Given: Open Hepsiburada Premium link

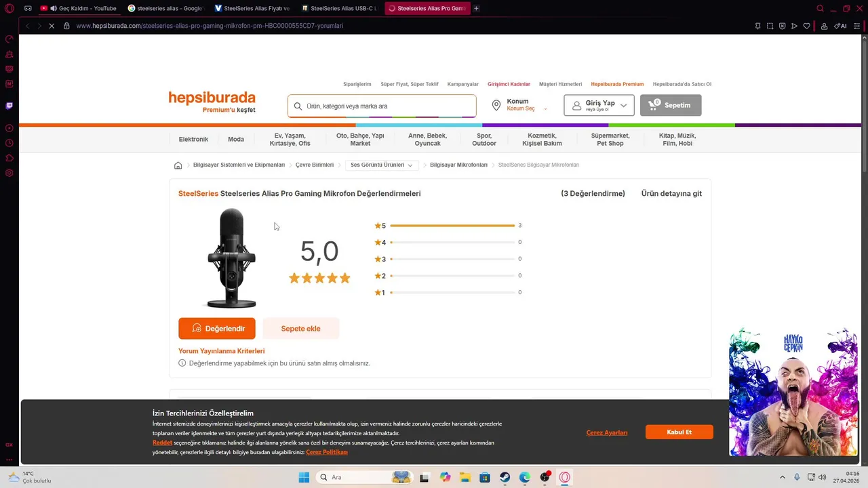Looking at the screenshot, I should coord(617,84).
